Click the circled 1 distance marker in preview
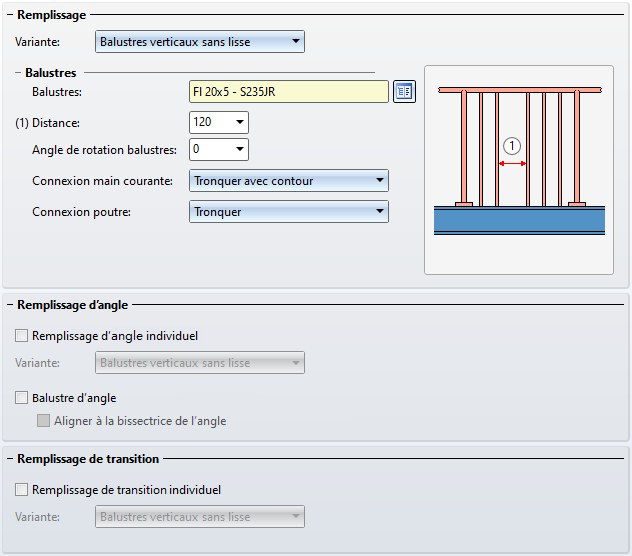Image resolution: width=632 pixels, height=556 pixels. pos(512,146)
